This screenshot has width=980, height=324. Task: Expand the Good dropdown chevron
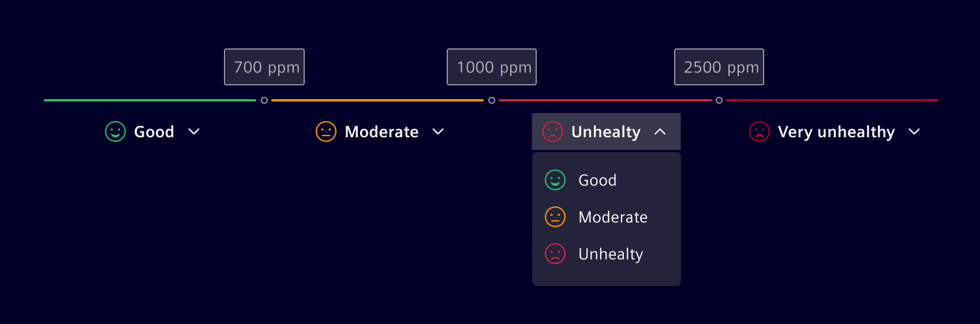pos(194,131)
